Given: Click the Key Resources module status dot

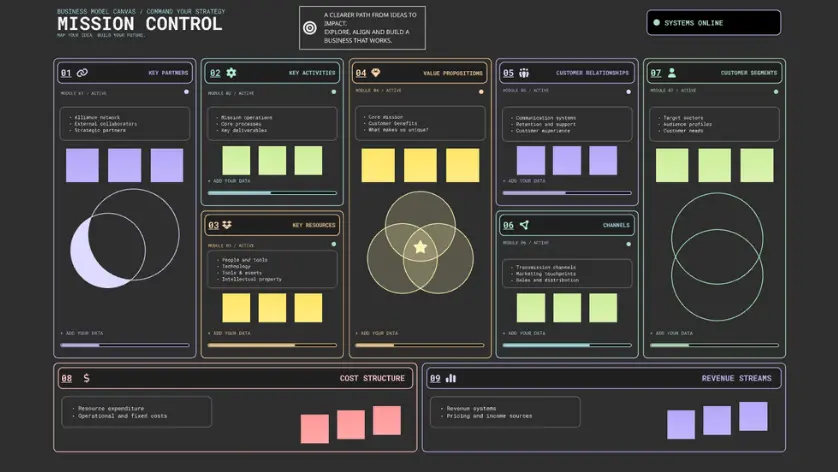Looking at the screenshot, I should [333, 244].
